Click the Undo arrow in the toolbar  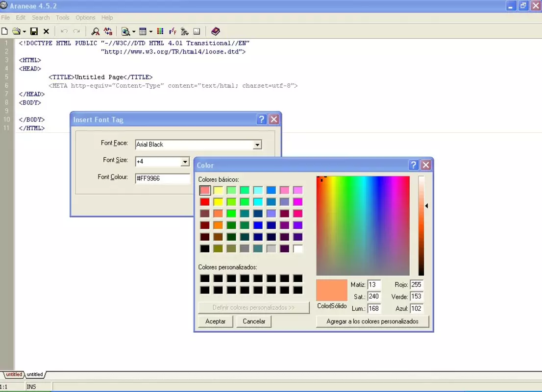click(x=64, y=31)
